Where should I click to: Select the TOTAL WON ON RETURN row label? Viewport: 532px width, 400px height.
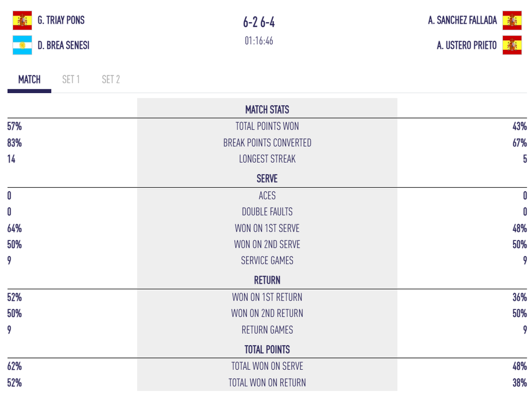pos(267,383)
